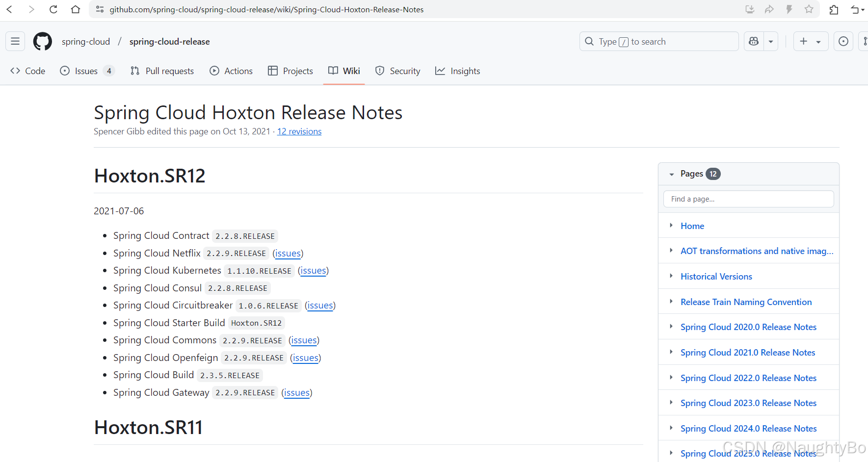Open the browser home page icon
The image size is (868, 462).
click(x=76, y=9)
